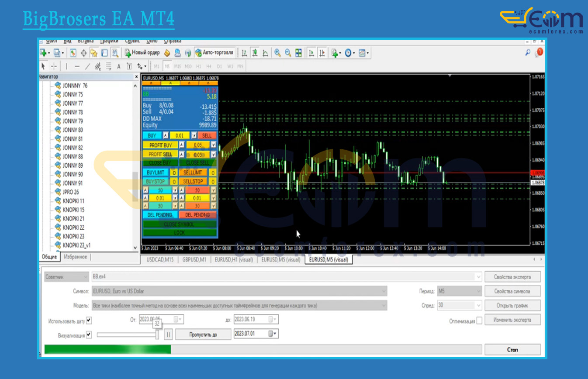Image resolution: width=588 pixels, height=379 pixels.
Task: Click the visualization speed slider handle
Action: tap(157, 334)
